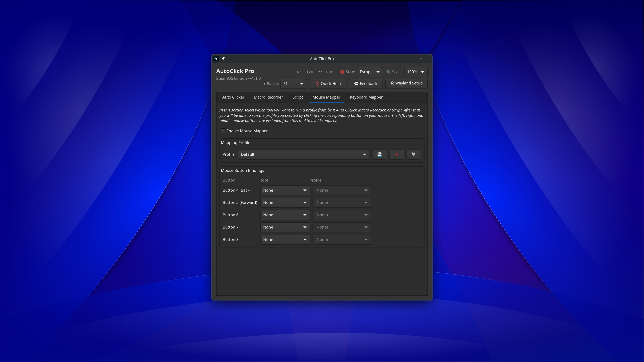Viewport: 644px width, 362px height.
Task: Open the Profile dropdown for Button 8
Action: 342,240
